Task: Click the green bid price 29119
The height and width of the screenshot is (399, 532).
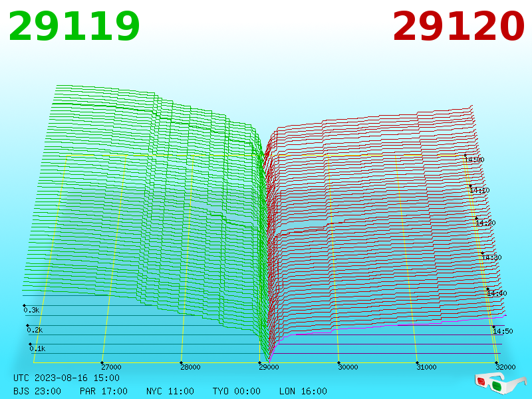Action: coord(74,26)
